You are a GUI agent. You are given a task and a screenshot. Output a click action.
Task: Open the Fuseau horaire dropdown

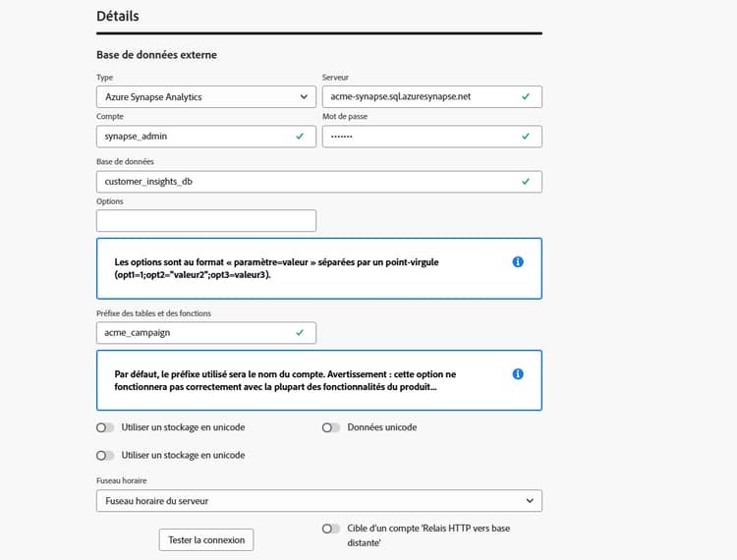coord(318,501)
